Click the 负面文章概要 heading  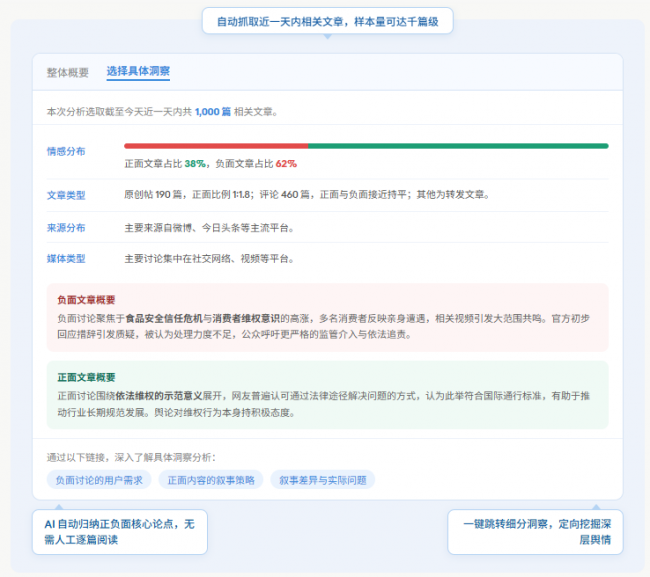pyautogui.click(x=86, y=300)
